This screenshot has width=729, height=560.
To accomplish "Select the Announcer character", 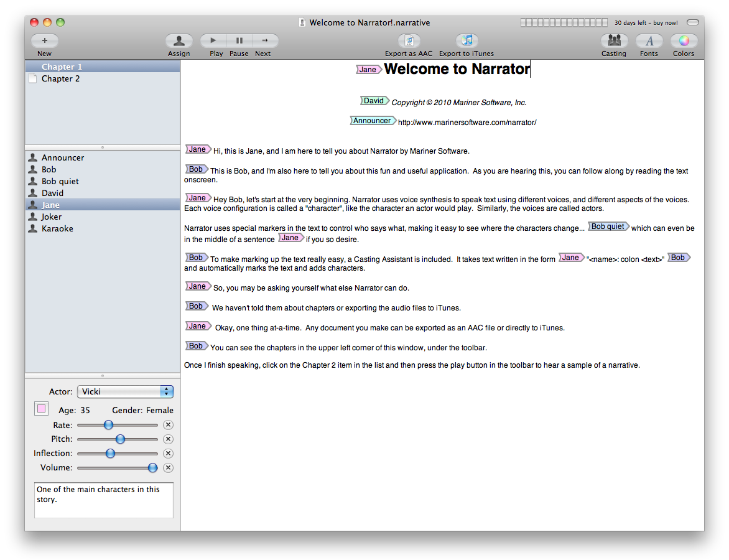I will tap(102, 157).
